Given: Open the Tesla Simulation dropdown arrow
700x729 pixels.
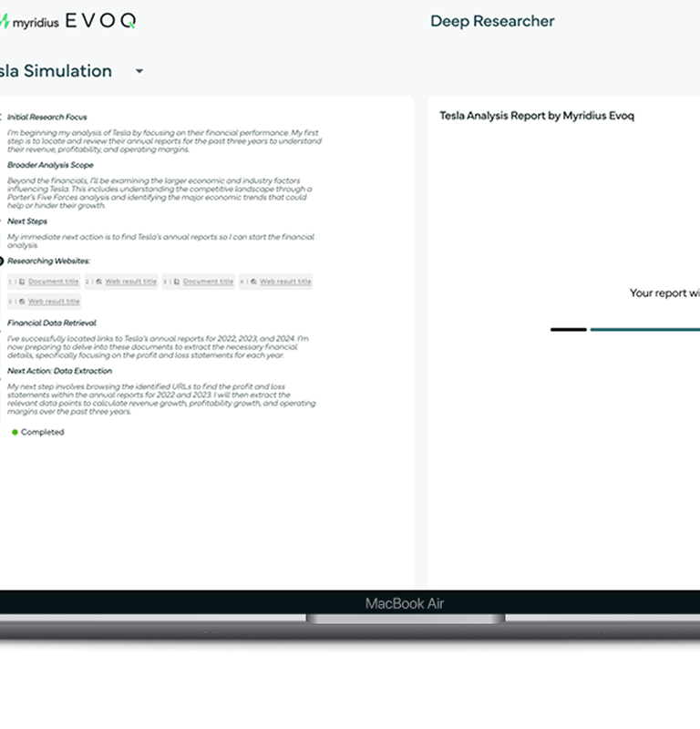Looking at the screenshot, I should [139, 72].
